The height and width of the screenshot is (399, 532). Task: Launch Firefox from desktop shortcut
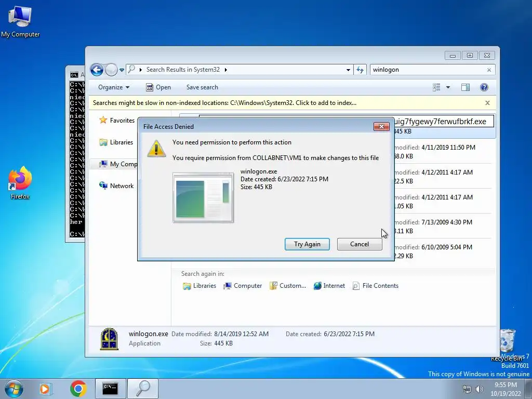coord(20,182)
